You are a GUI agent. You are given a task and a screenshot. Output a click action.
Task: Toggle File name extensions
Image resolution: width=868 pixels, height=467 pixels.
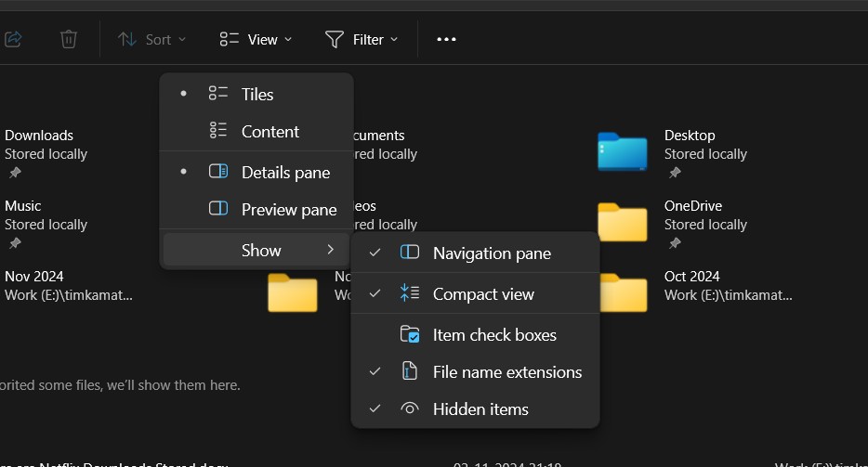tap(476, 371)
